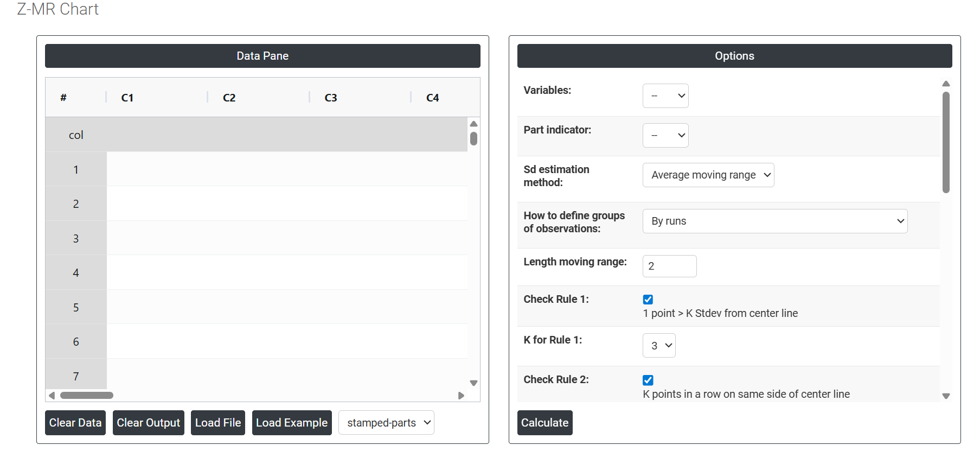
Task: Open the By runs groups dropdown
Action: [x=774, y=221]
